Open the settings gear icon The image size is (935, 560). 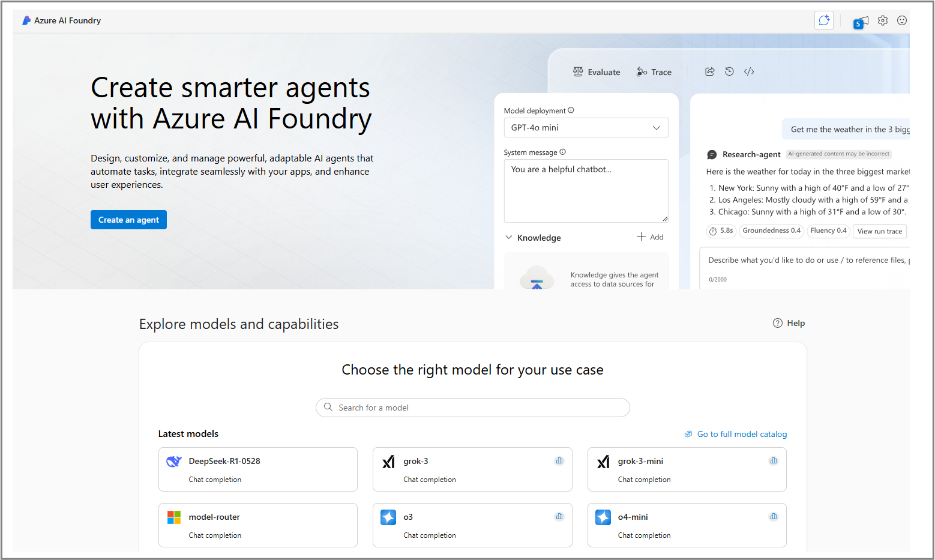click(x=883, y=20)
